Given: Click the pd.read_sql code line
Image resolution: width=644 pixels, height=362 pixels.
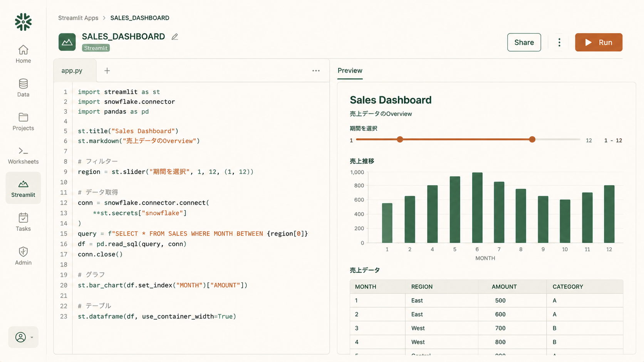Looking at the screenshot, I should point(132,244).
